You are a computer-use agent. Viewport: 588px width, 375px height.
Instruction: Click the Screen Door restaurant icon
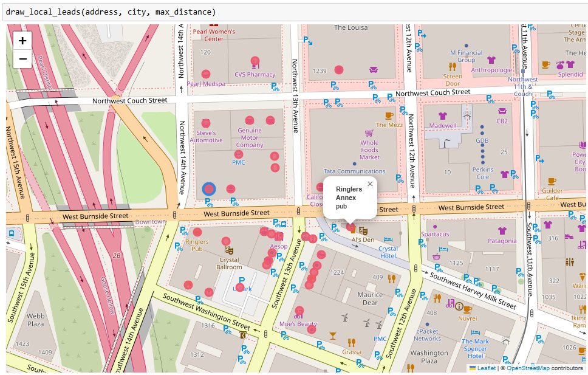tap(453, 67)
